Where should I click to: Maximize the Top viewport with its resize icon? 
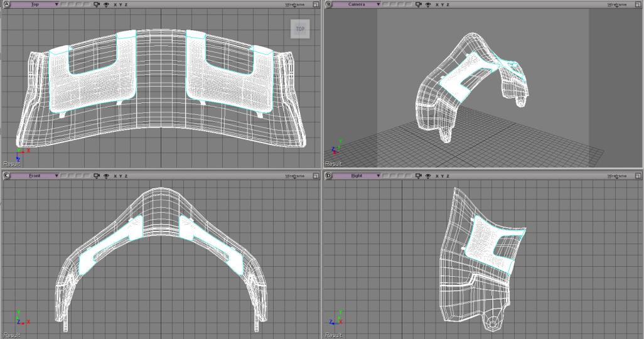coord(316,4)
